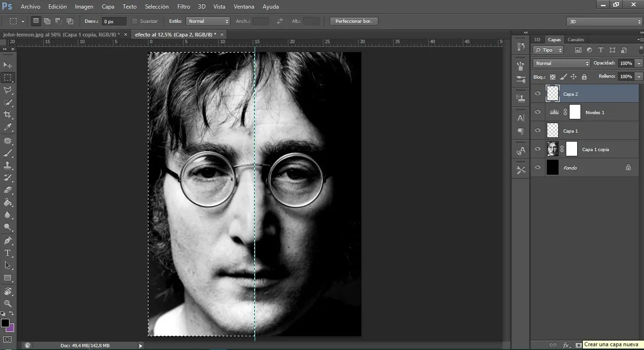Image resolution: width=644 pixels, height=350 pixels.
Task: Select the Horizontal Type tool
Action: (8, 252)
